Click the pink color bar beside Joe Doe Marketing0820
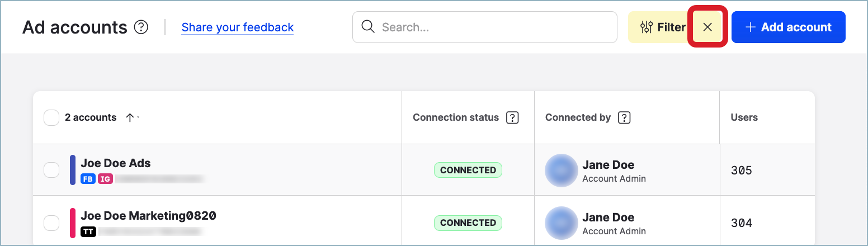Screen dimensions: 868x246 click(x=73, y=223)
